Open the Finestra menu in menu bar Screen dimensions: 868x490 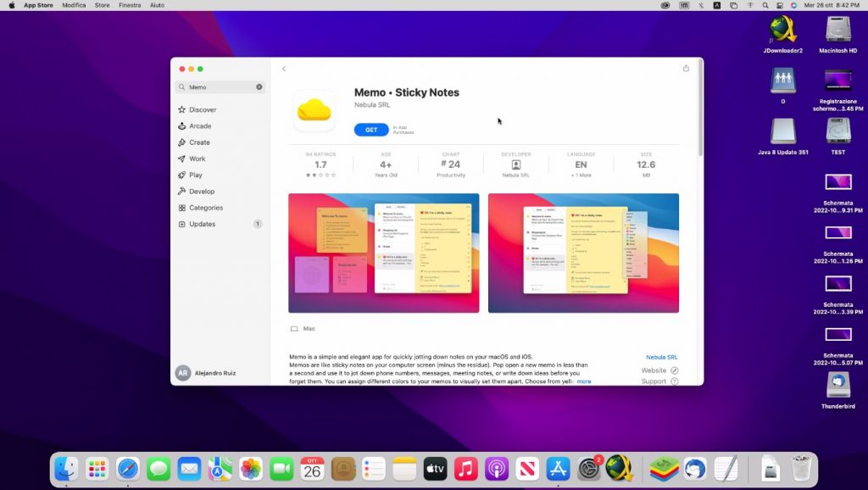[130, 5]
